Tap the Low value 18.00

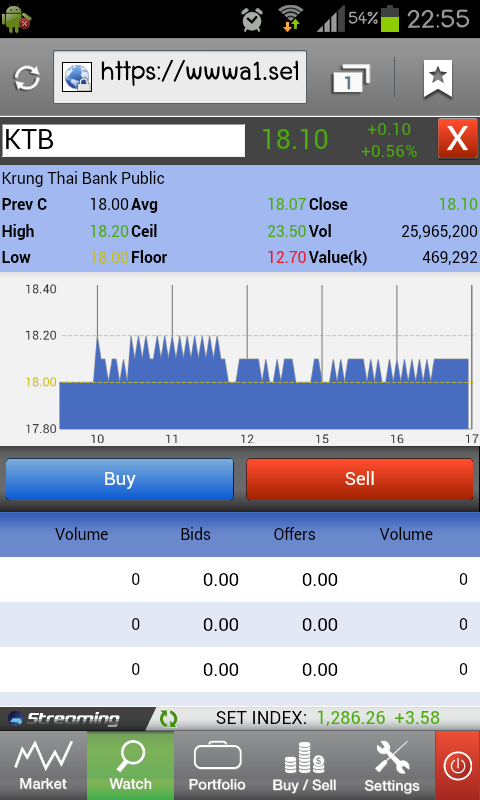[x=109, y=257]
